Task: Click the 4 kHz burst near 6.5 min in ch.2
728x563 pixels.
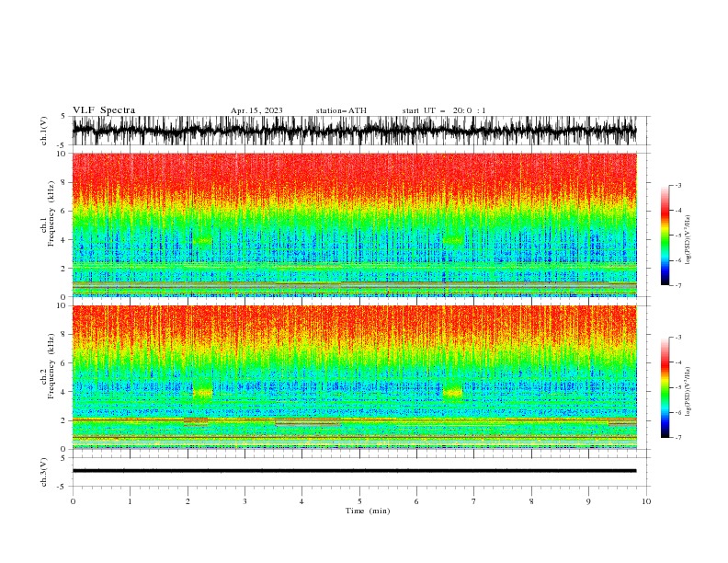Action: click(x=452, y=393)
